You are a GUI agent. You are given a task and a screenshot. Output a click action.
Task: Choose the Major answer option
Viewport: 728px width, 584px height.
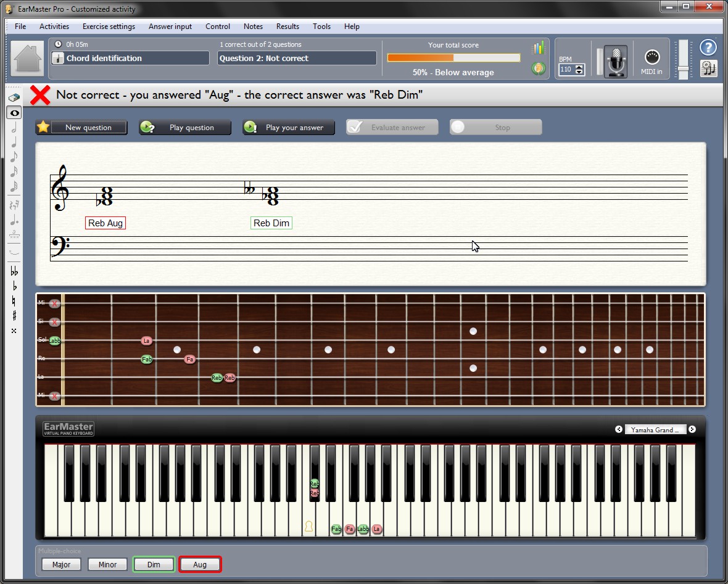61,564
